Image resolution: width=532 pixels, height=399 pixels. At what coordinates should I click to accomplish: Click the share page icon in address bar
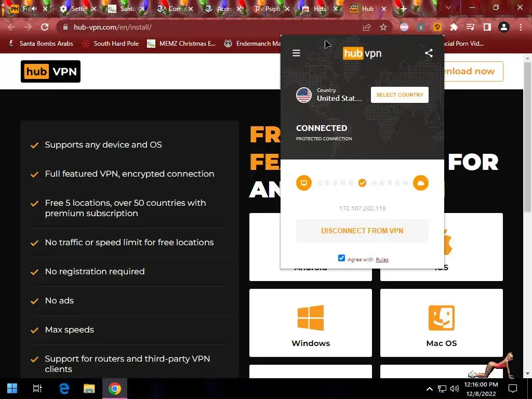[x=367, y=27]
